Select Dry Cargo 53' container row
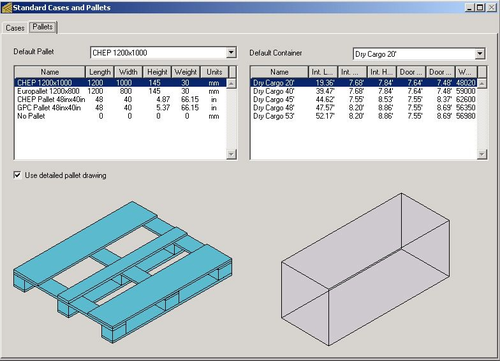This screenshot has height=361, width=500. (364, 116)
